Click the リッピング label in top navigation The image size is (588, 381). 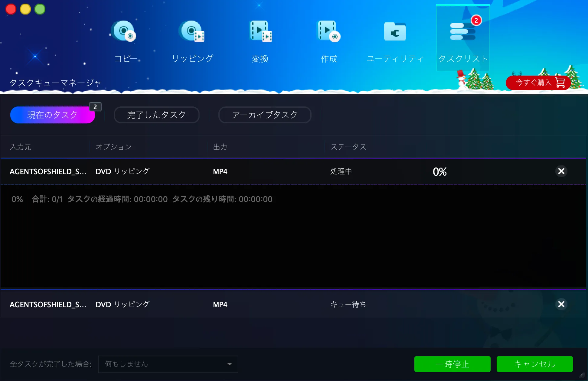[x=192, y=58]
